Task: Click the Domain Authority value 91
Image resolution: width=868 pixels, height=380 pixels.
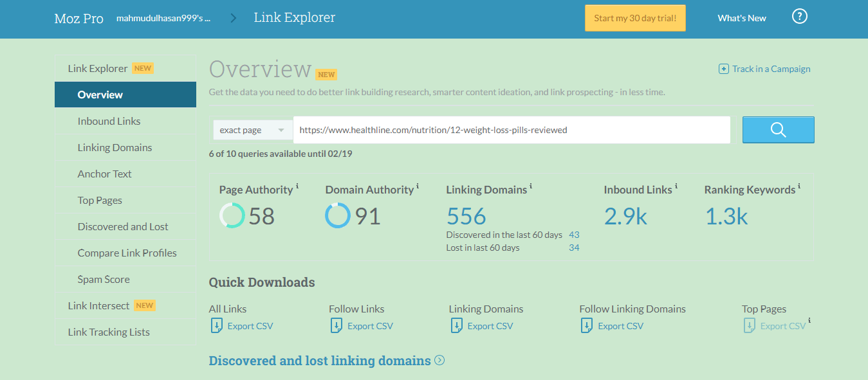Action: pyautogui.click(x=368, y=216)
